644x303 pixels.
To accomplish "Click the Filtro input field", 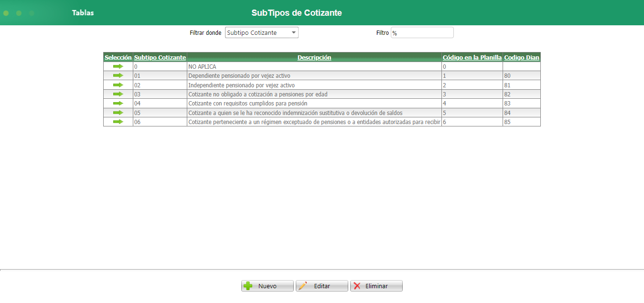I will tap(422, 32).
